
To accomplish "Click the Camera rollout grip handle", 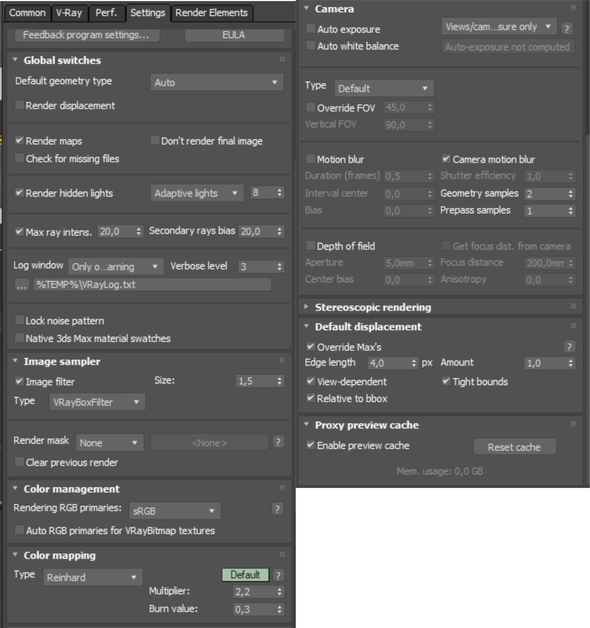I will pos(573,8).
